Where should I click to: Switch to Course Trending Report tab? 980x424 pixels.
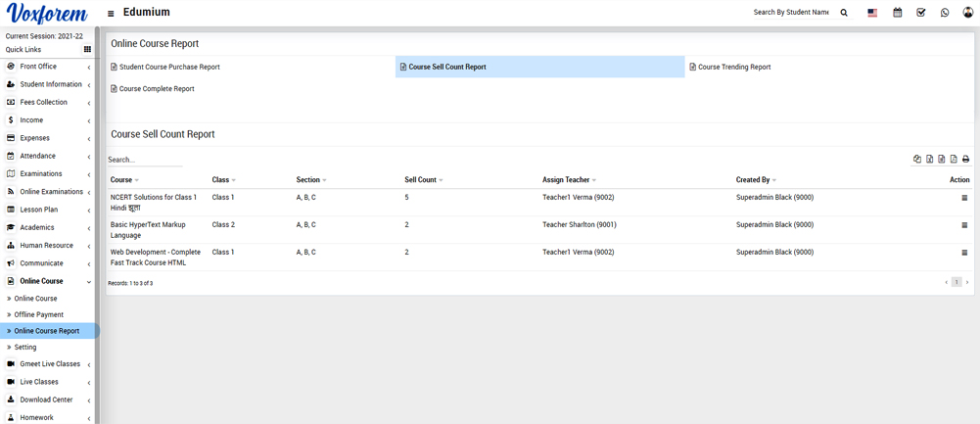(733, 67)
